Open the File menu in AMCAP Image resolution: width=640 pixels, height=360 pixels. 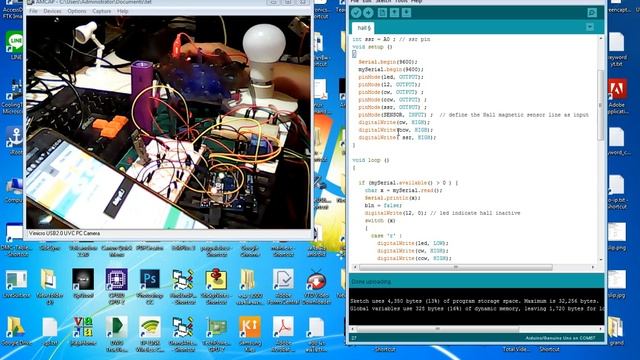point(33,11)
